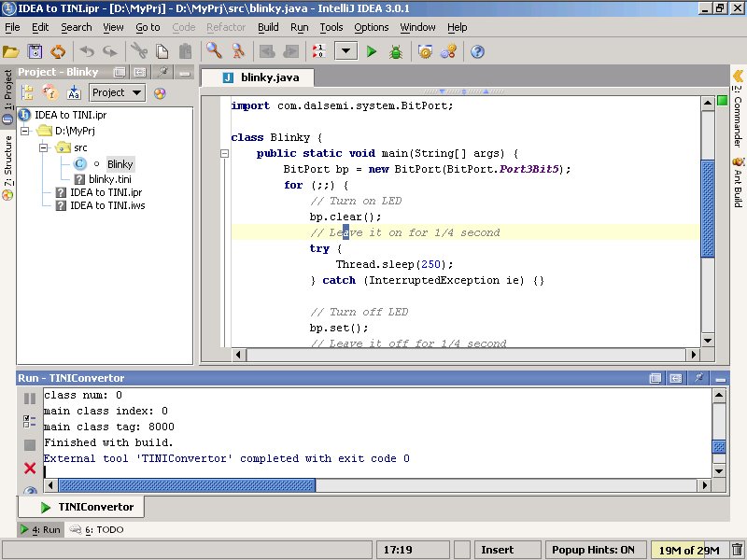Image resolution: width=747 pixels, height=560 pixels.
Task: Open the Tools menu
Action: [x=331, y=28]
